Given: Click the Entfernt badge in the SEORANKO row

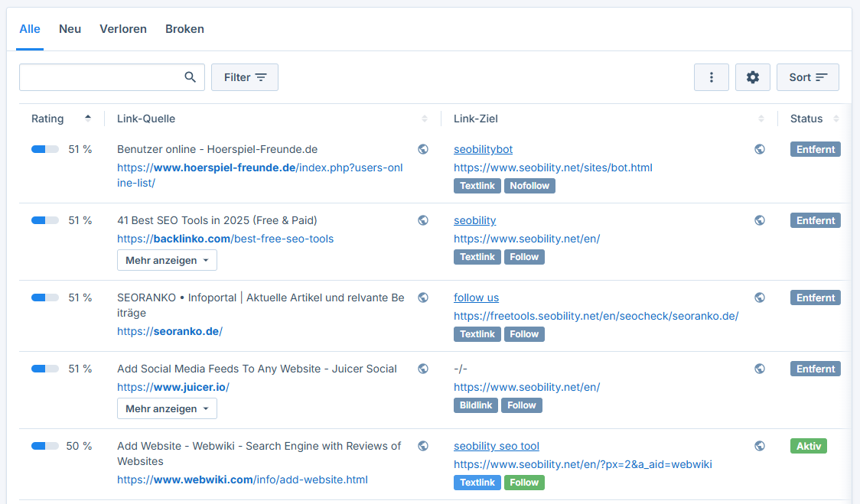Looking at the screenshot, I should click(x=816, y=298).
